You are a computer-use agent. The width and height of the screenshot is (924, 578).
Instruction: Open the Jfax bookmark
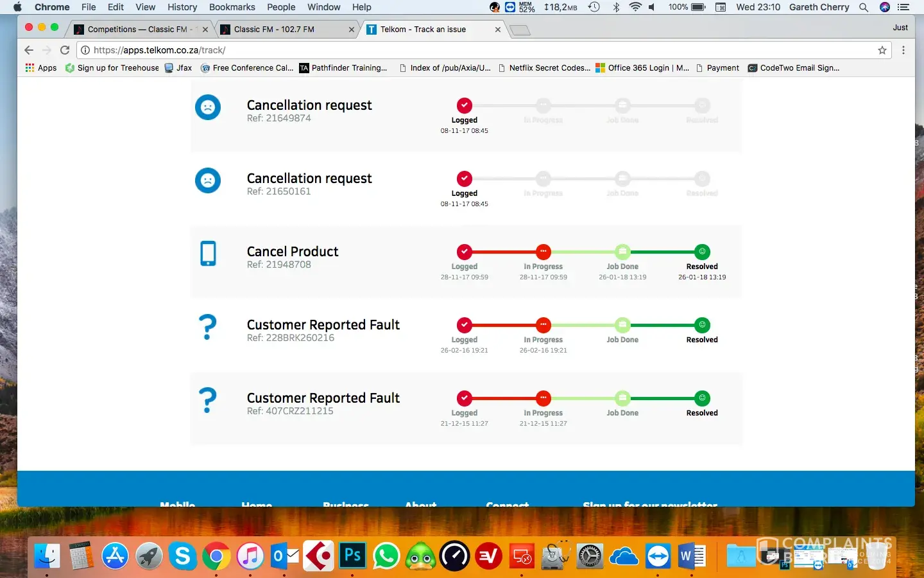(x=178, y=68)
